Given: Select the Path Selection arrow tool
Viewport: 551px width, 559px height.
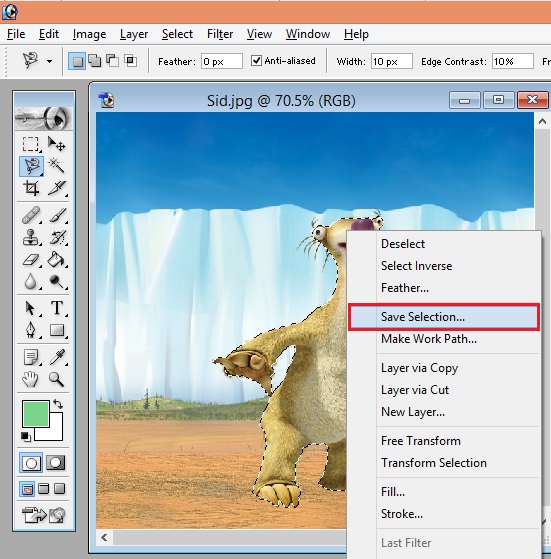Looking at the screenshot, I should pos(31,308).
